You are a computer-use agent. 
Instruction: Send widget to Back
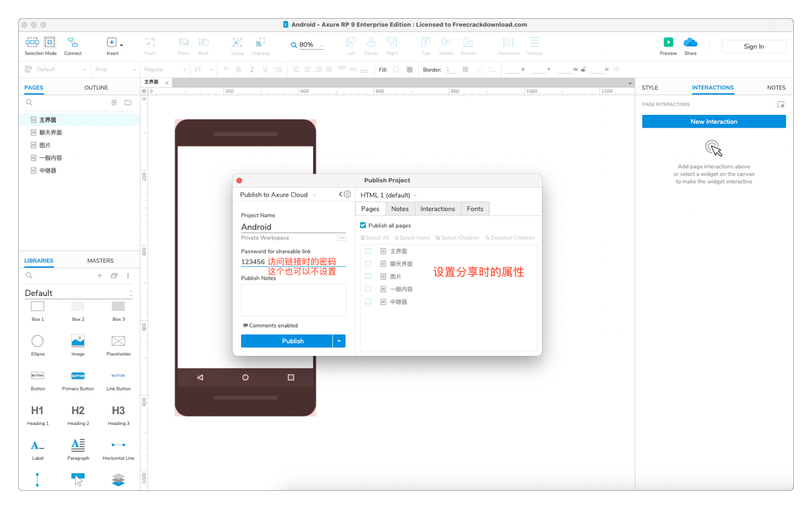point(203,42)
